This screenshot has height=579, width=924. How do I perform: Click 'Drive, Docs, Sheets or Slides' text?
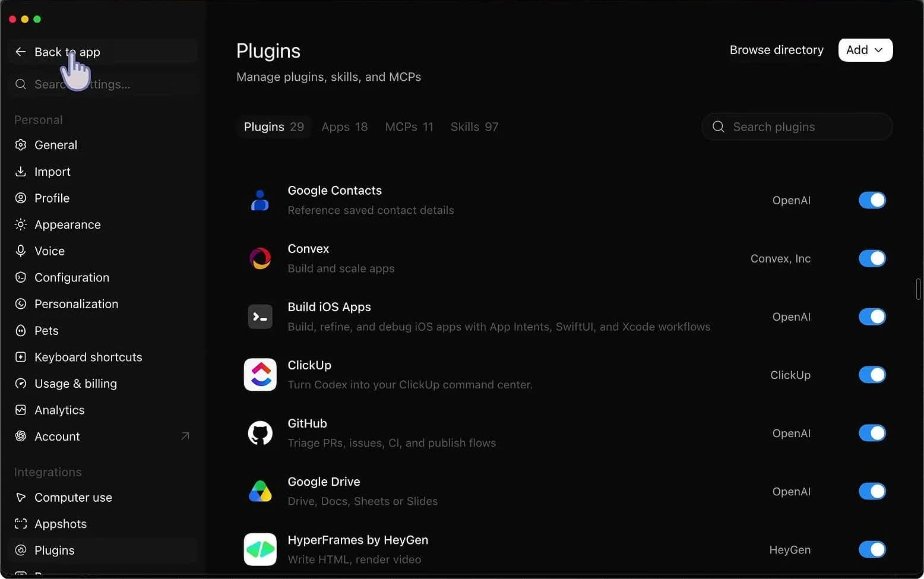[362, 501]
